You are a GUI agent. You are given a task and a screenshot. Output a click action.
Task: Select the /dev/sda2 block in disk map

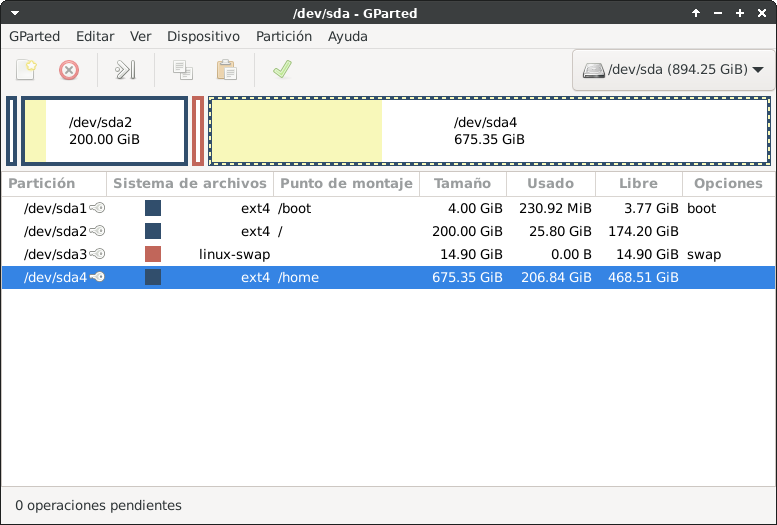coord(105,131)
